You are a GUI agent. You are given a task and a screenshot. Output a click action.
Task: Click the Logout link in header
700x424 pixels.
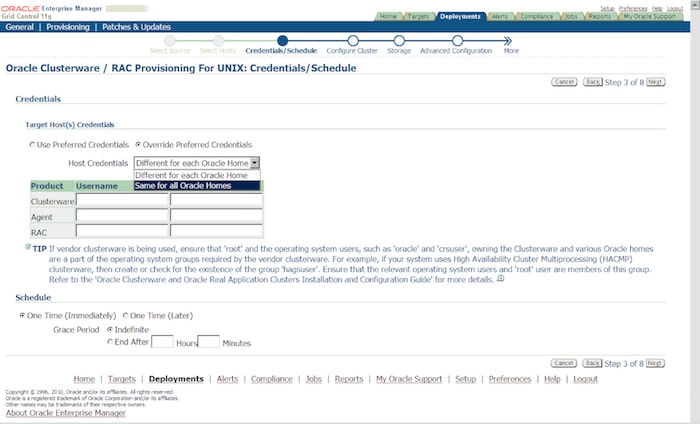pos(675,8)
